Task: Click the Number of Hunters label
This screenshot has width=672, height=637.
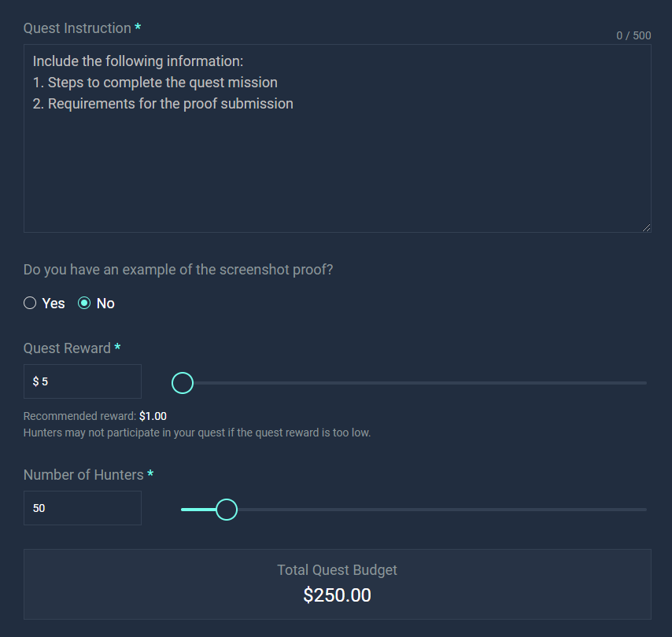Action: 83,475
